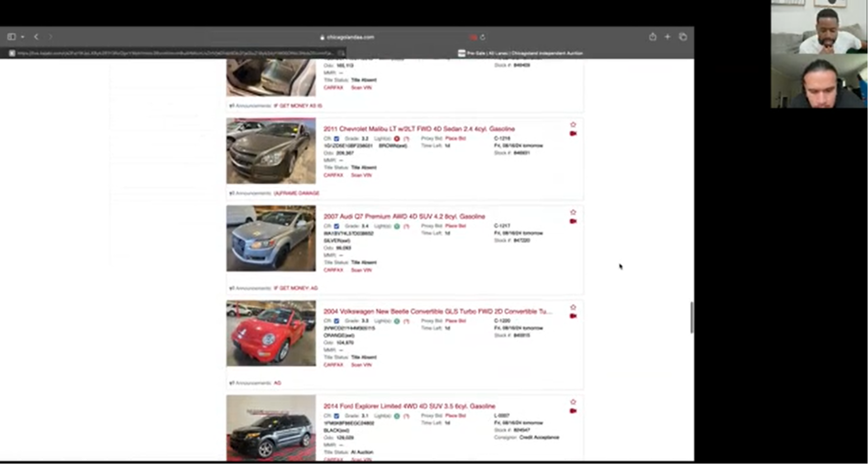Screen dimensions: 868x464
Task: Select the "IF GET MONEY AS IS" announcement
Action: [x=298, y=106]
